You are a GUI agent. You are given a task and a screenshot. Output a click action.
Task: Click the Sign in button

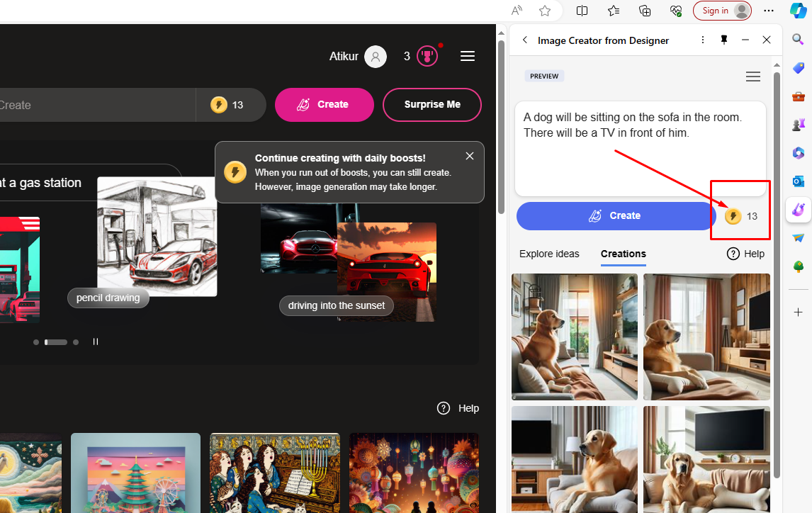click(x=723, y=11)
